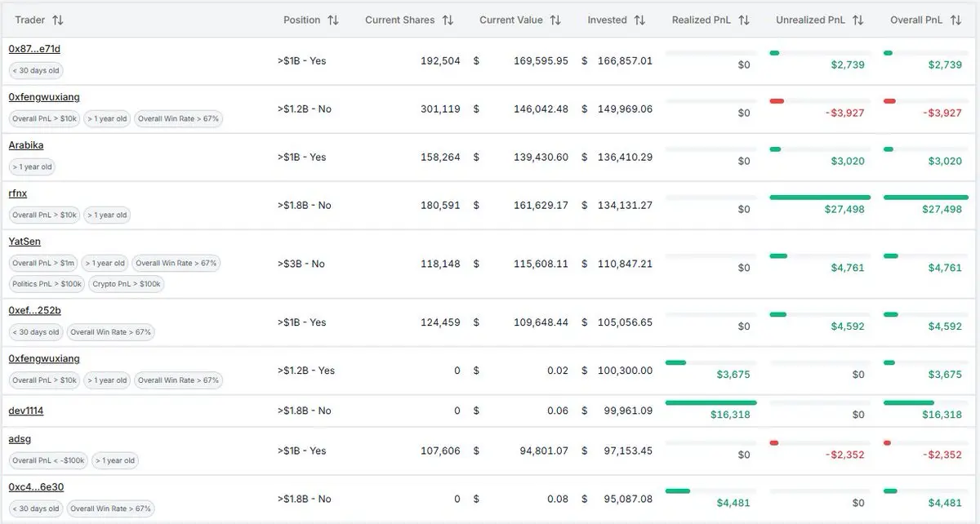This screenshot has width=980, height=524.
Task: Click overall PnL -$3,927
Action: (x=942, y=113)
